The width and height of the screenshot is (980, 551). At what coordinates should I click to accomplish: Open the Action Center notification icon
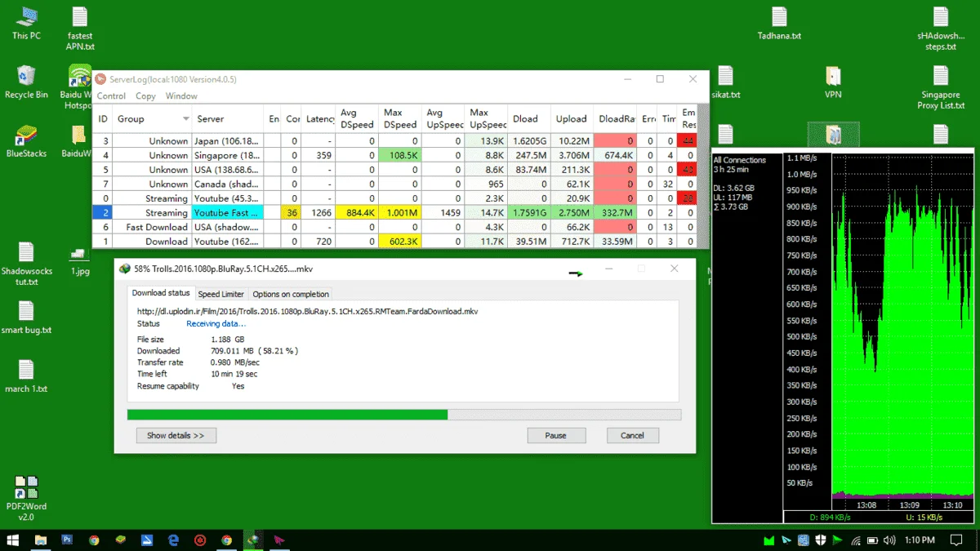(x=955, y=540)
